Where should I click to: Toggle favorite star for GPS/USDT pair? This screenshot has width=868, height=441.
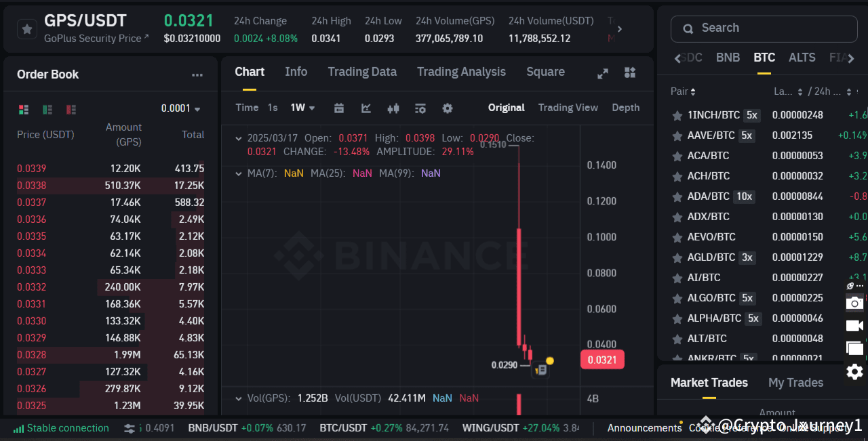26,28
